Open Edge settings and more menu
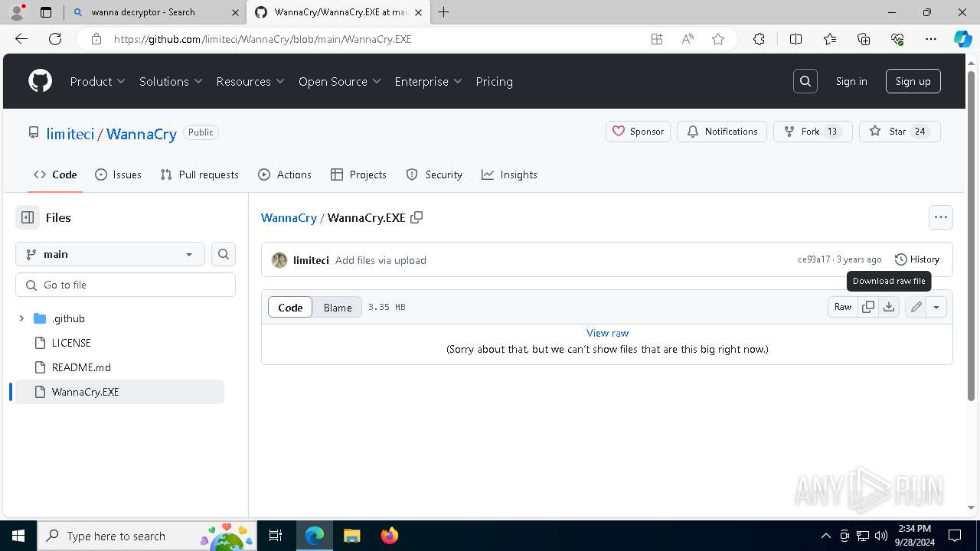 click(931, 39)
